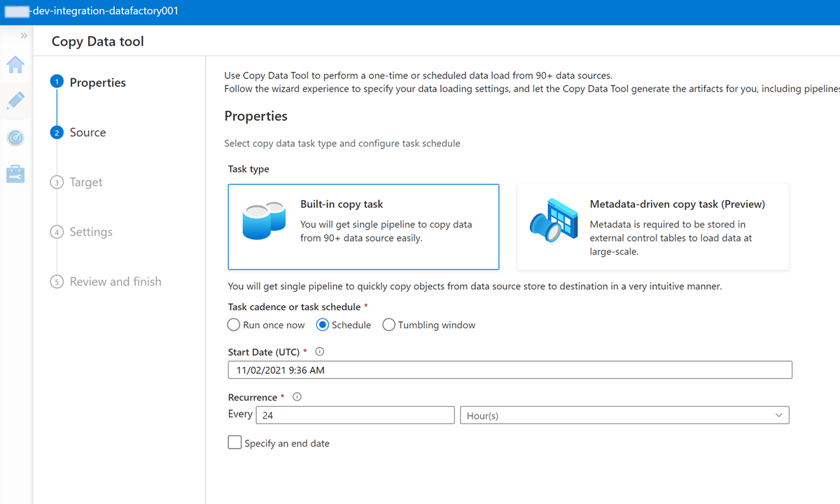Go to step 1 Properties
Screen dimensions: 840x504
click(88, 83)
